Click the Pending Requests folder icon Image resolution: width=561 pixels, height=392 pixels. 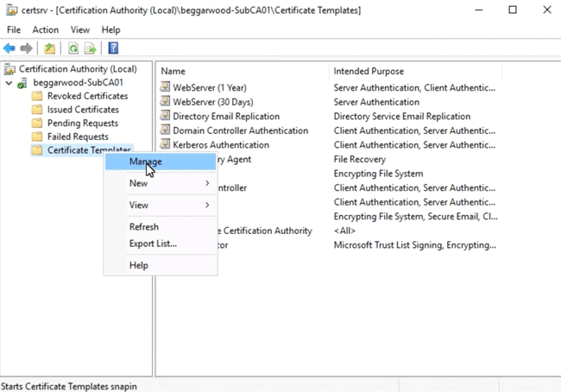point(37,123)
